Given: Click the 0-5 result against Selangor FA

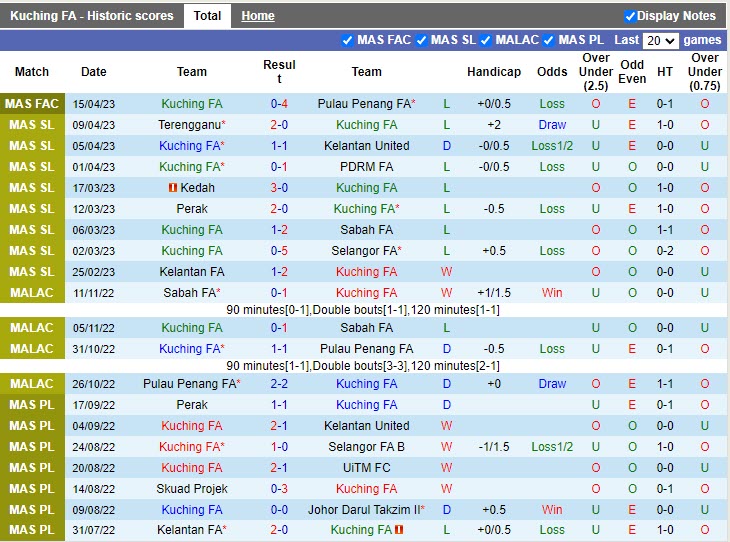Looking at the screenshot, I should (x=279, y=251).
